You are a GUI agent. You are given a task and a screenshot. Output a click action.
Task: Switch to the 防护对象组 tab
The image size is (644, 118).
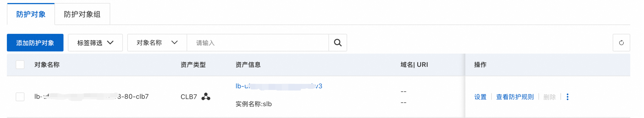click(x=82, y=14)
